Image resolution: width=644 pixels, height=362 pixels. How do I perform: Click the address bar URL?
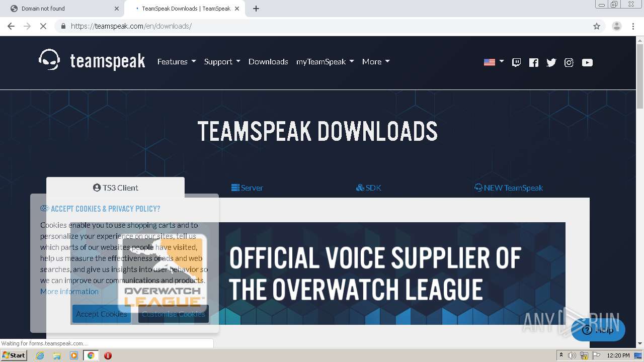131,26
